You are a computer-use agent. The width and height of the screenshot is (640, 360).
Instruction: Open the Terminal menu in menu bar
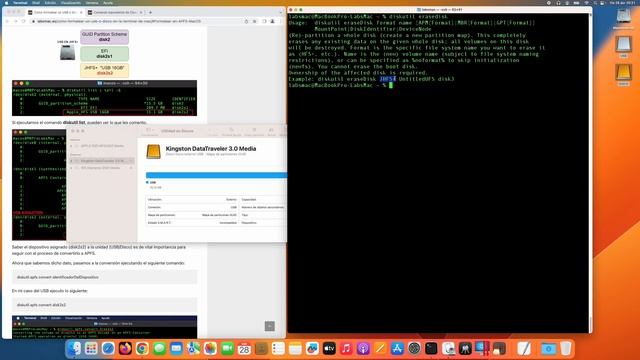20,2
